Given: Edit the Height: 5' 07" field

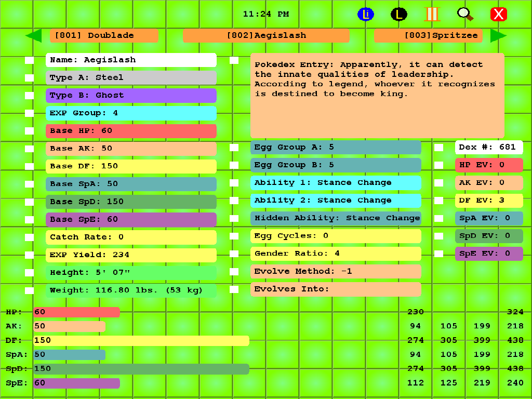Looking at the screenshot, I should pyautogui.click(x=131, y=272).
